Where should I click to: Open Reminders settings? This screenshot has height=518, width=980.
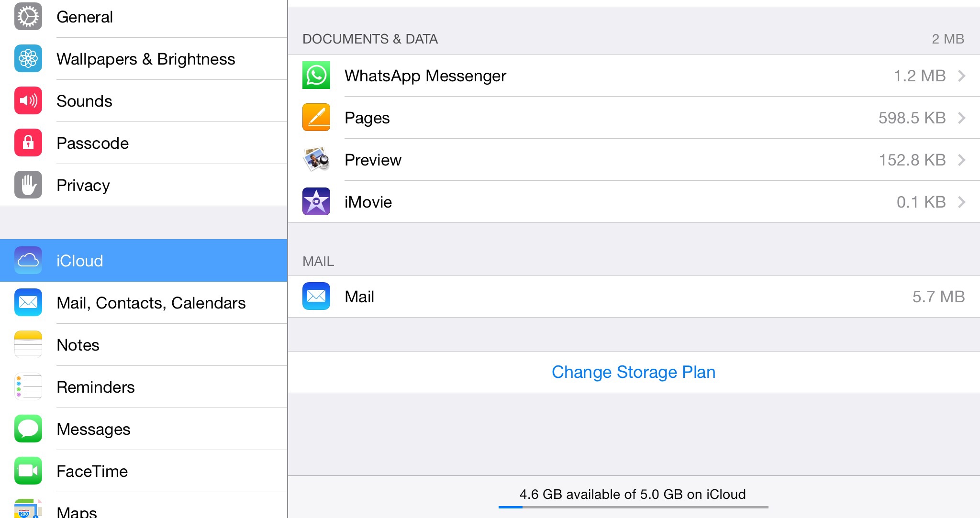click(144, 387)
